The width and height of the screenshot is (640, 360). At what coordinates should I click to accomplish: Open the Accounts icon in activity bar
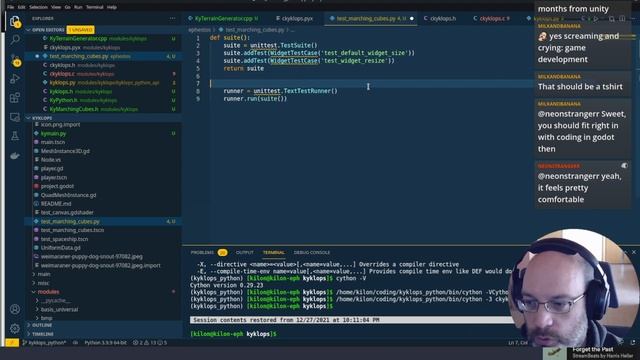click(x=15, y=309)
